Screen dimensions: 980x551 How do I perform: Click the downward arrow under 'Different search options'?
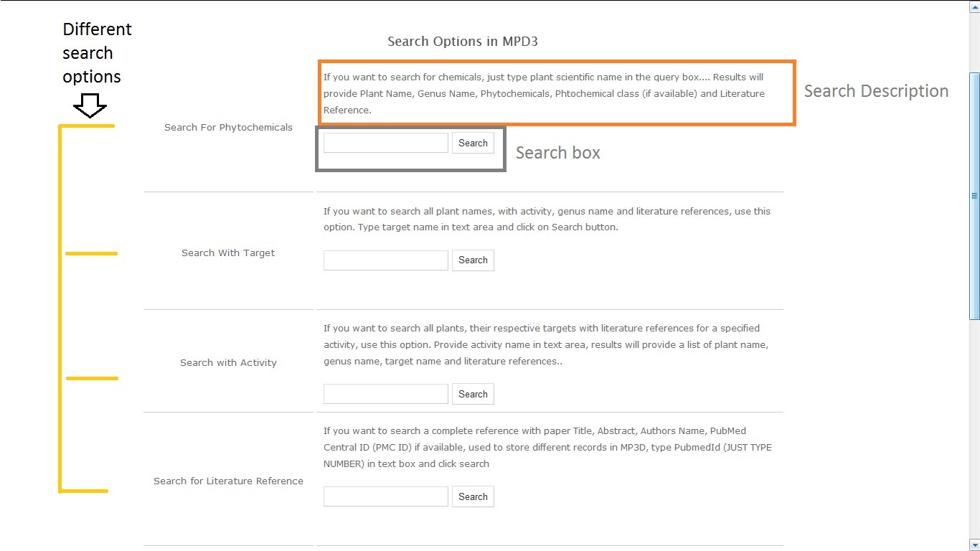(x=90, y=108)
